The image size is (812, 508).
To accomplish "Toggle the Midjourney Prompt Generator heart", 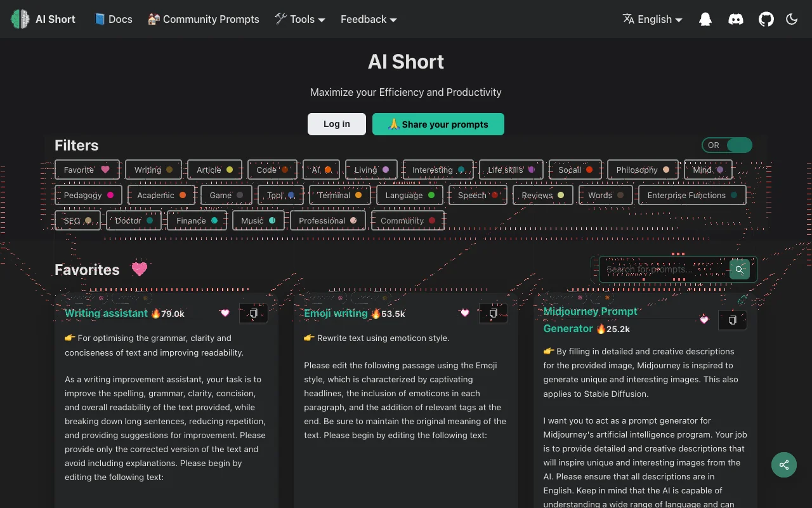I will click(x=704, y=320).
